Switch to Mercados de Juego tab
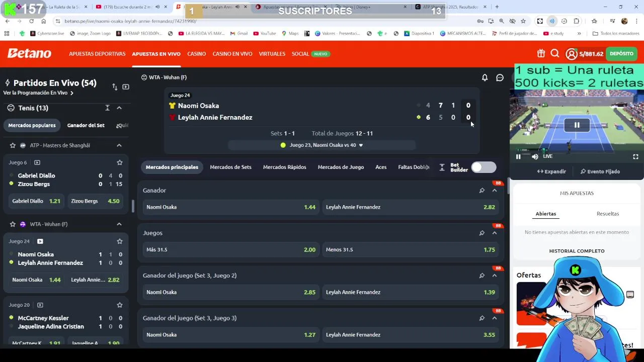Viewport: 644px width, 362px height. pyautogui.click(x=341, y=167)
